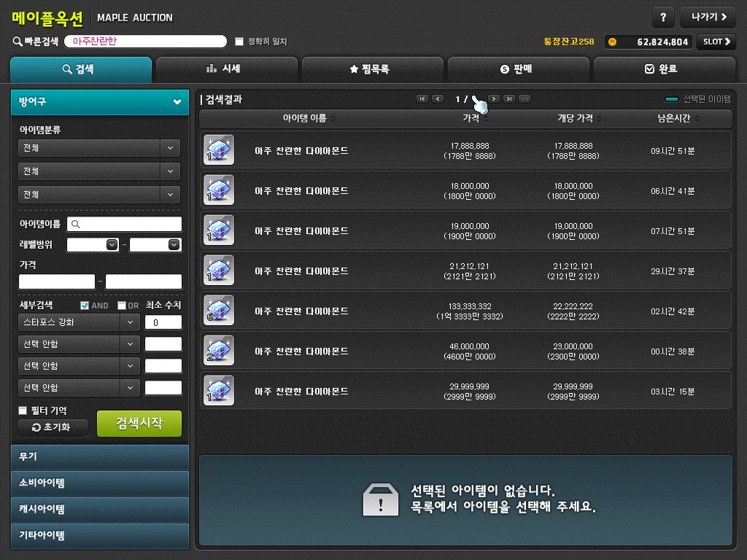Open the SLOT button
Viewport: 747px width, 560px height.
pyautogui.click(x=716, y=42)
